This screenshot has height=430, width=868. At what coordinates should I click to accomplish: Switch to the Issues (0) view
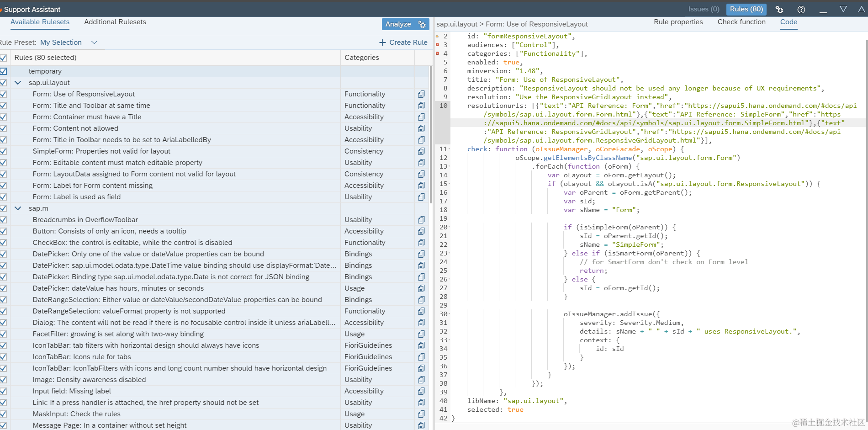[704, 9]
